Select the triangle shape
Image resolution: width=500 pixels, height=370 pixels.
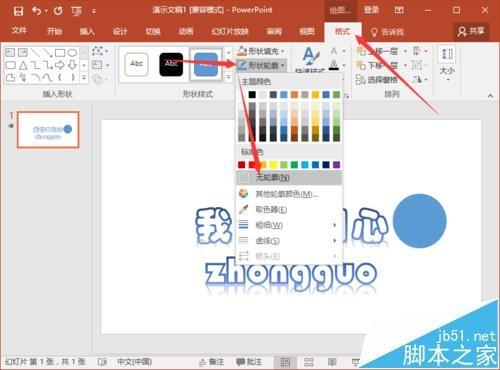[23, 65]
